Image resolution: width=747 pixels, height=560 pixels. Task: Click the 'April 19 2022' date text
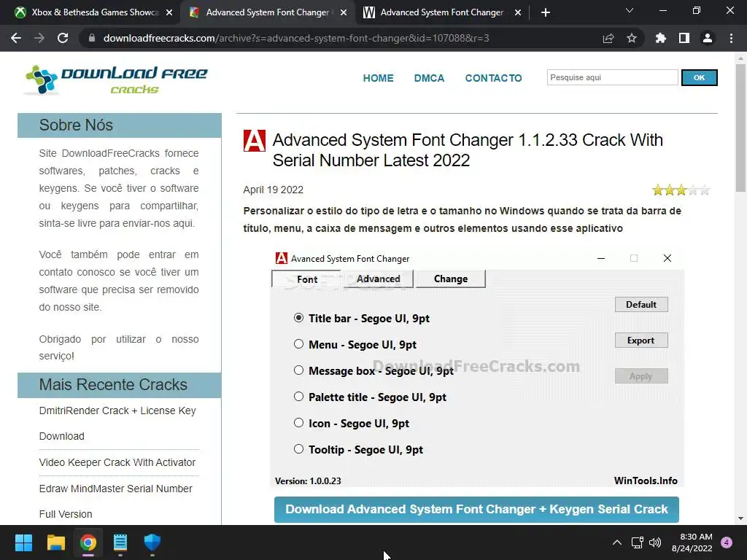273,190
